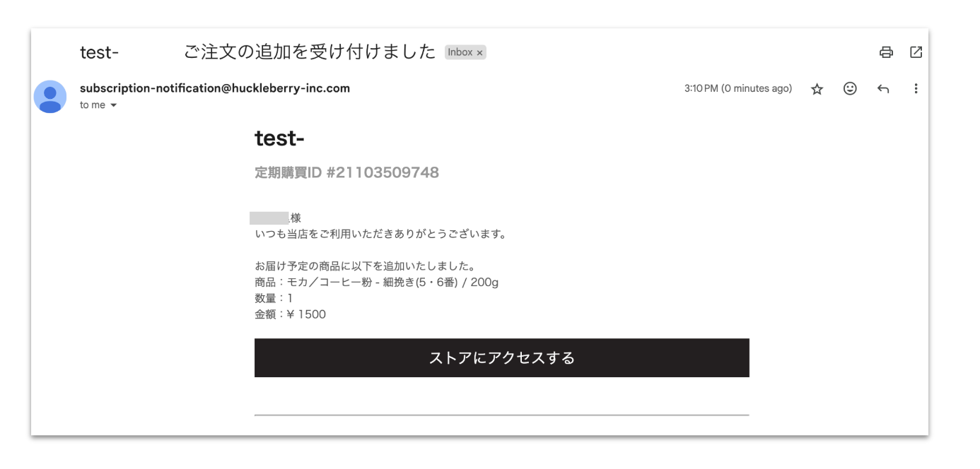The width and height of the screenshot is (980, 469).
Task: Star the email from huckleberry-inc
Action: 817,89
